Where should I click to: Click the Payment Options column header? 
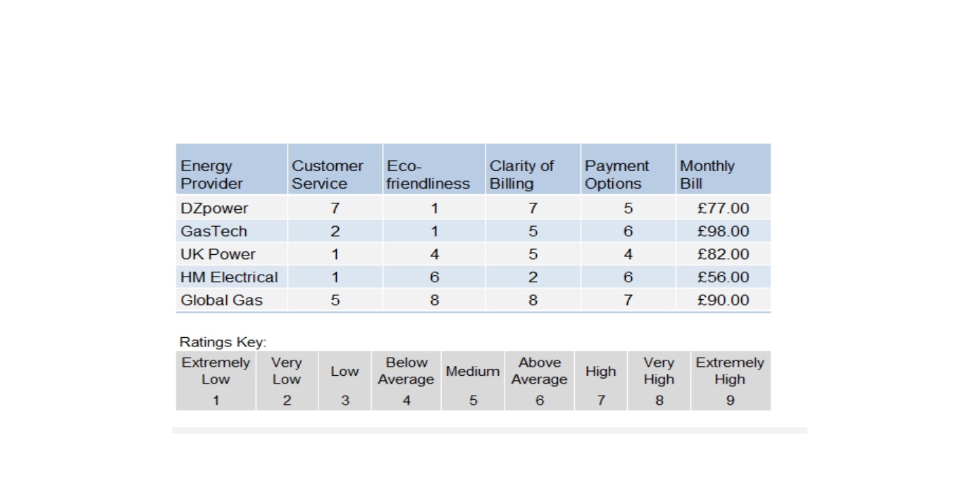(x=628, y=169)
